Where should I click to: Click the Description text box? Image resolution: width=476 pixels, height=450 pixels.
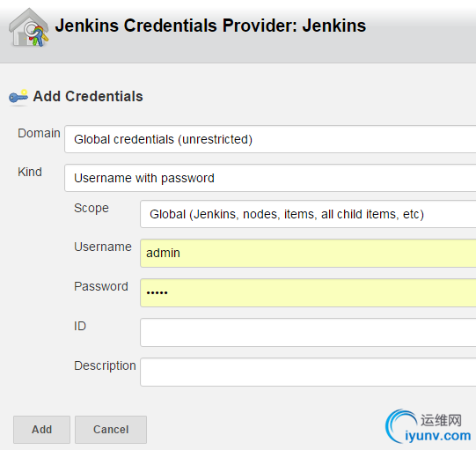point(308,372)
